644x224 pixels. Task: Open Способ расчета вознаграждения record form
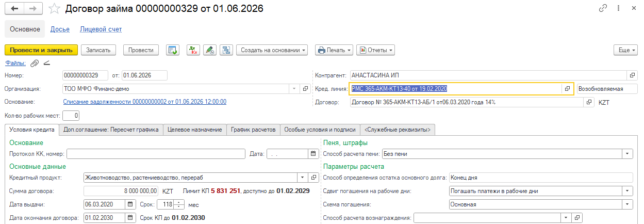pos(577,218)
